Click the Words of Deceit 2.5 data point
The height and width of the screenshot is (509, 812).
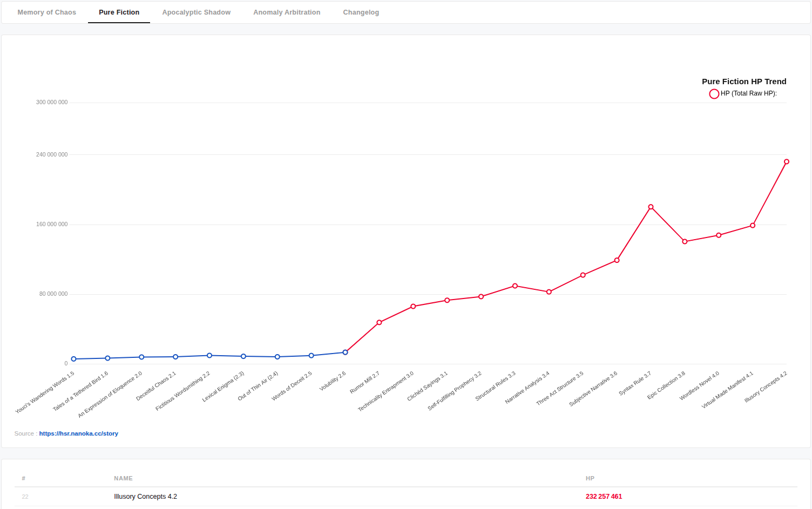pyautogui.click(x=312, y=356)
